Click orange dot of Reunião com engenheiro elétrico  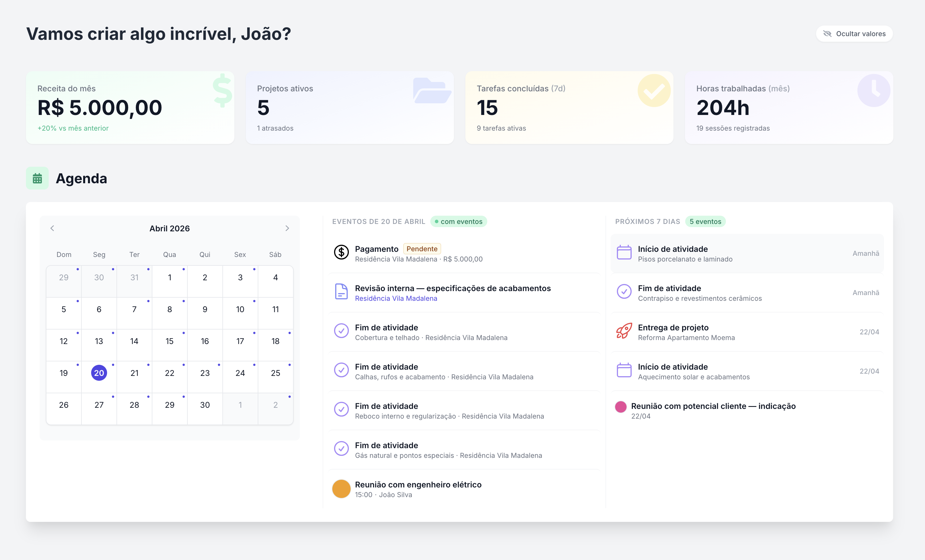pyautogui.click(x=341, y=489)
